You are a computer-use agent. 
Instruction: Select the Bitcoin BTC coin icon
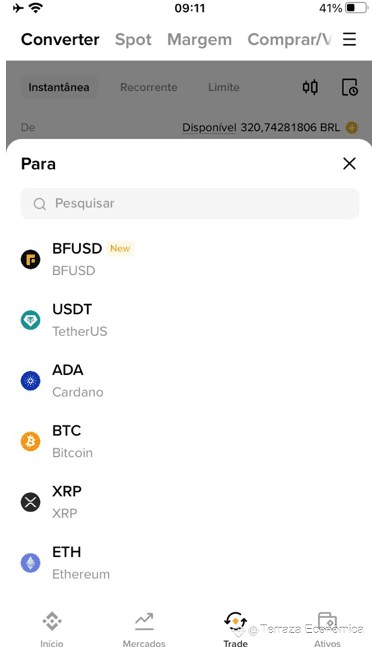click(31, 442)
